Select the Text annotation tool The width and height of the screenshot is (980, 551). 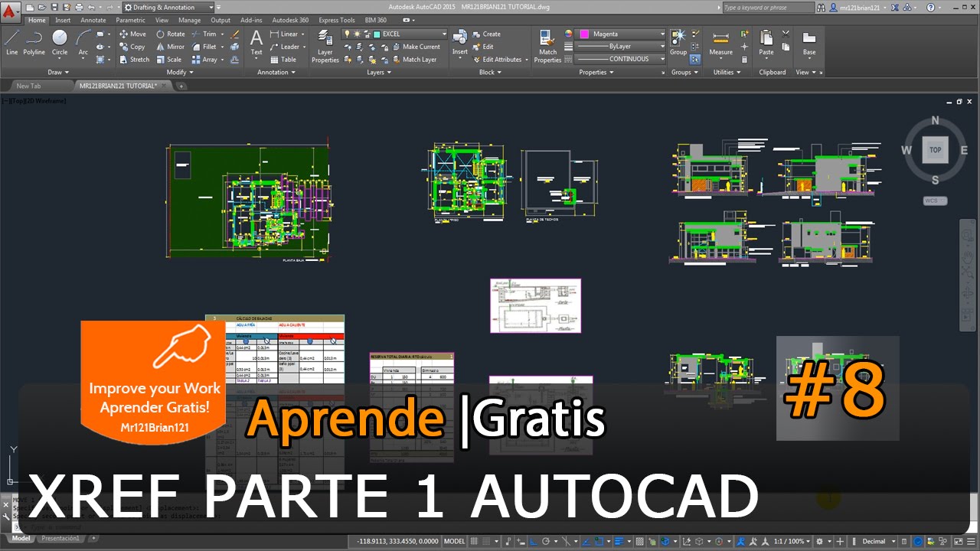(x=256, y=43)
